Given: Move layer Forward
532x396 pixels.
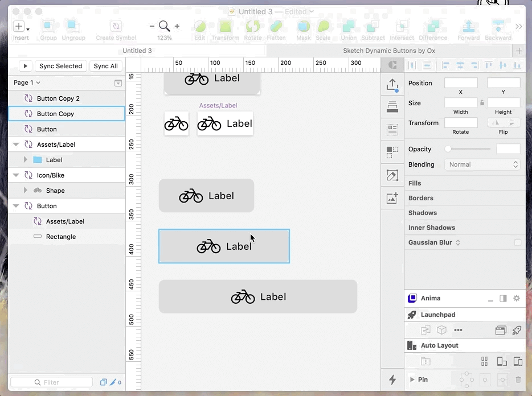Looking at the screenshot, I should click(x=469, y=26).
